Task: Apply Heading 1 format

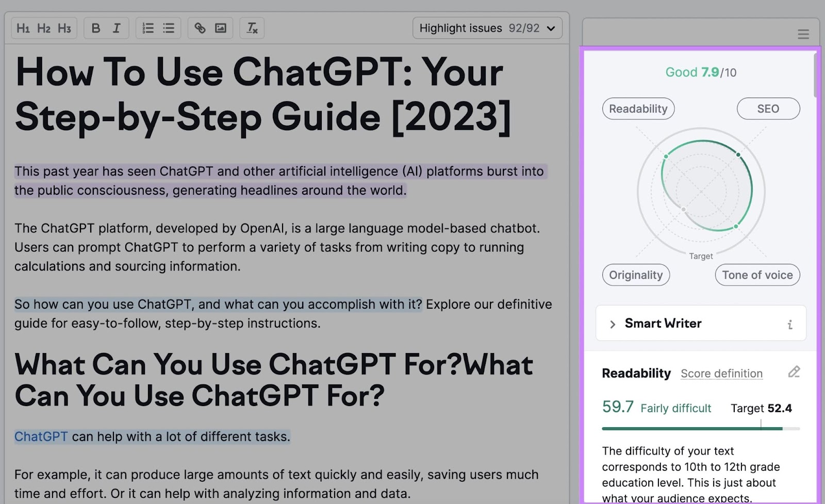Action: (23, 28)
